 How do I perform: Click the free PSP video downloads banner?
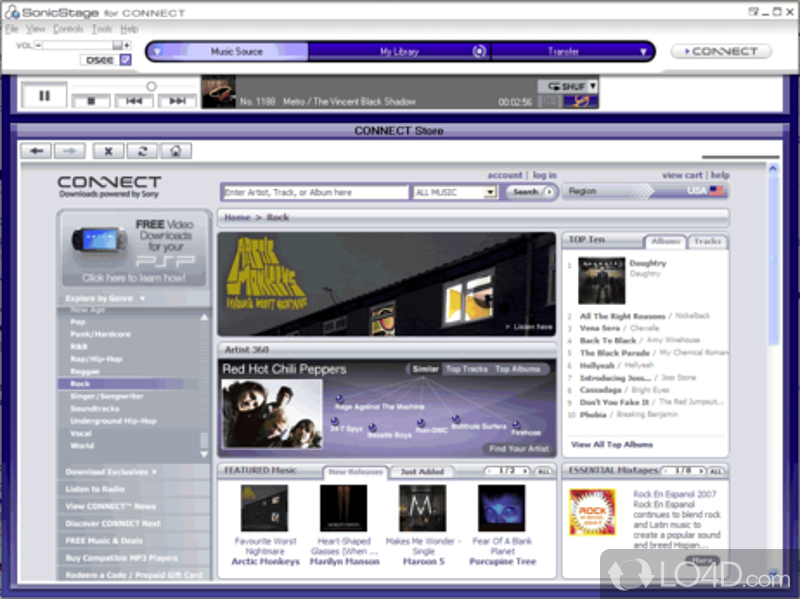[134, 250]
